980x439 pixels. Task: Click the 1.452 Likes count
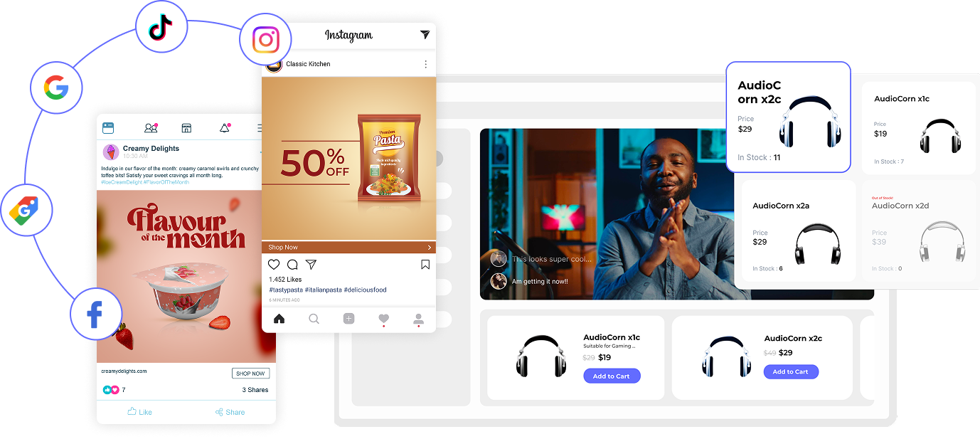[285, 280]
